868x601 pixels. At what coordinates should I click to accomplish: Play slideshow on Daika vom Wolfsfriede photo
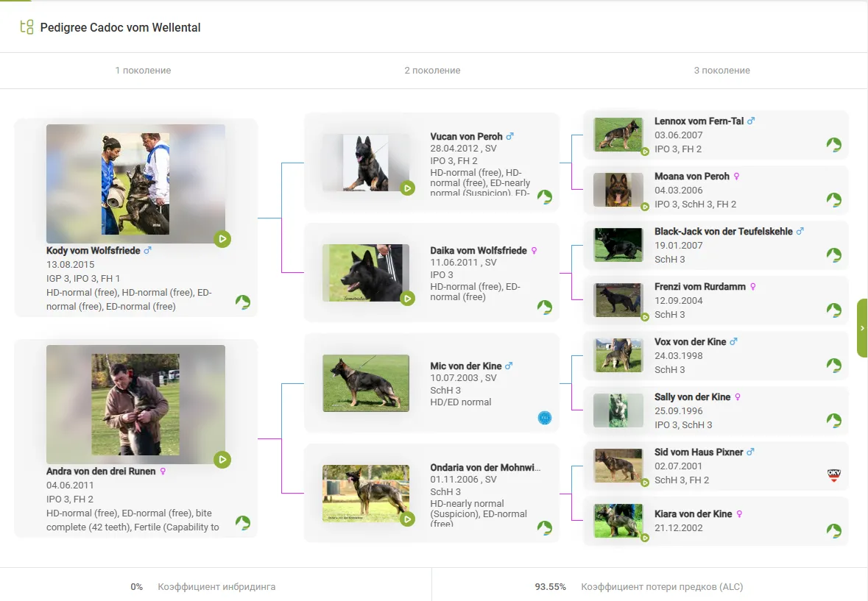[408, 298]
